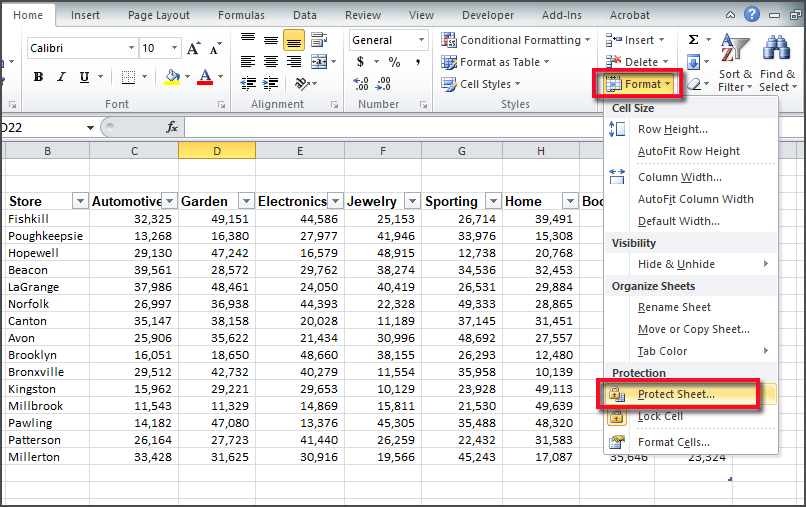Choose Format Cells menu item
806x507 pixels.
point(690,442)
